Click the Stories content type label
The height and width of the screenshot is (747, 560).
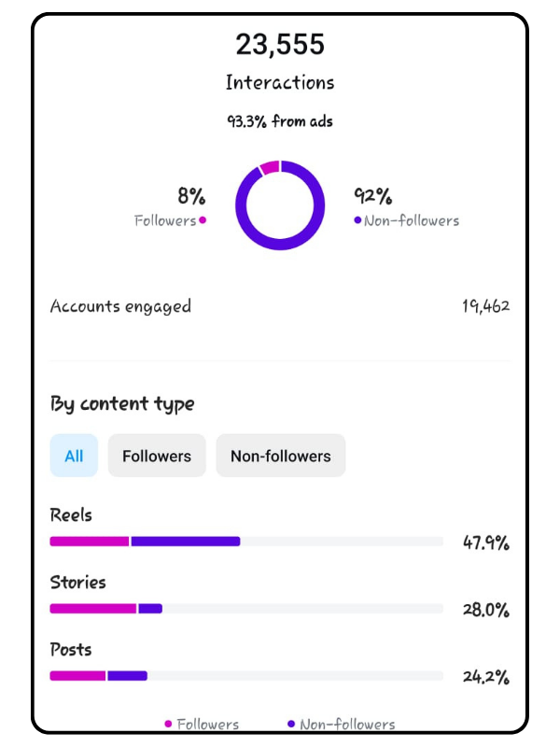[78, 582]
